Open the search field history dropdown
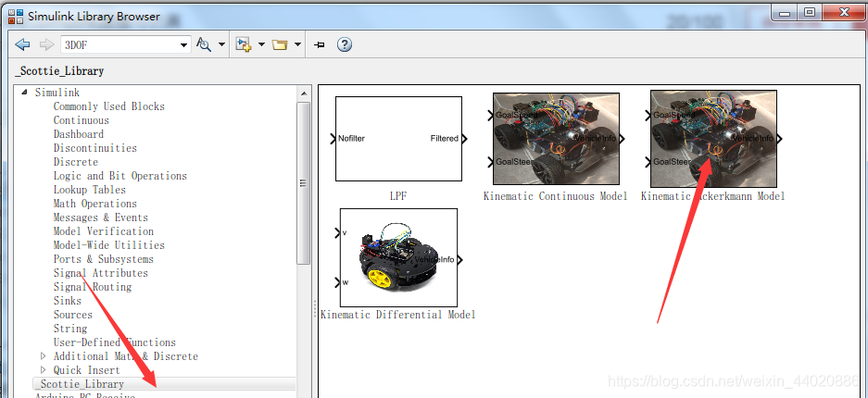 [x=184, y=45]
